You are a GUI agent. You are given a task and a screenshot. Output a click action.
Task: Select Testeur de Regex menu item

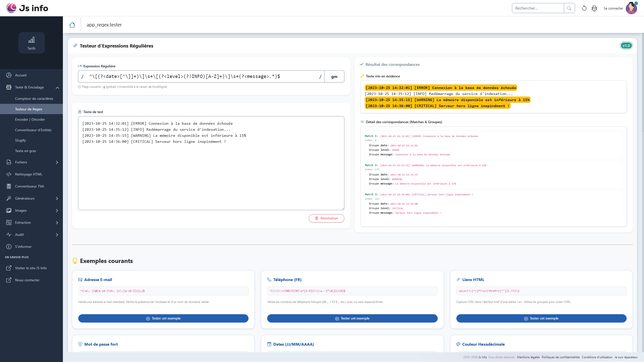[31, 109]
